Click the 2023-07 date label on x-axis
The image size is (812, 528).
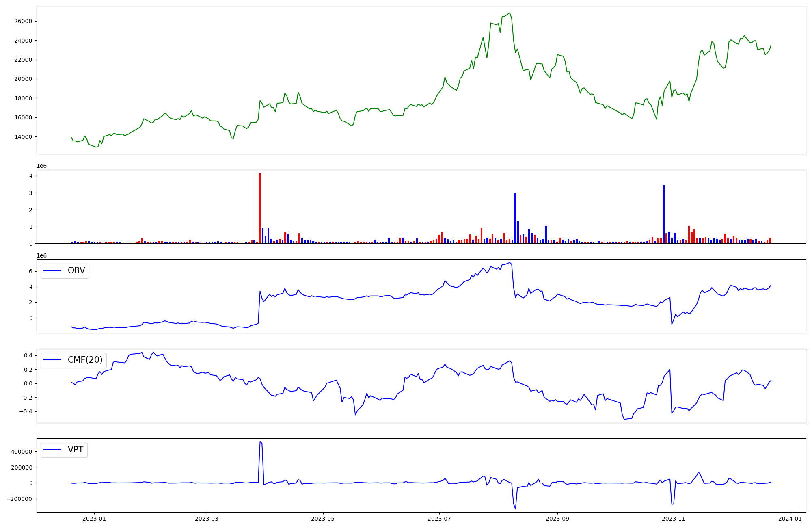click(x=439, y=519)
